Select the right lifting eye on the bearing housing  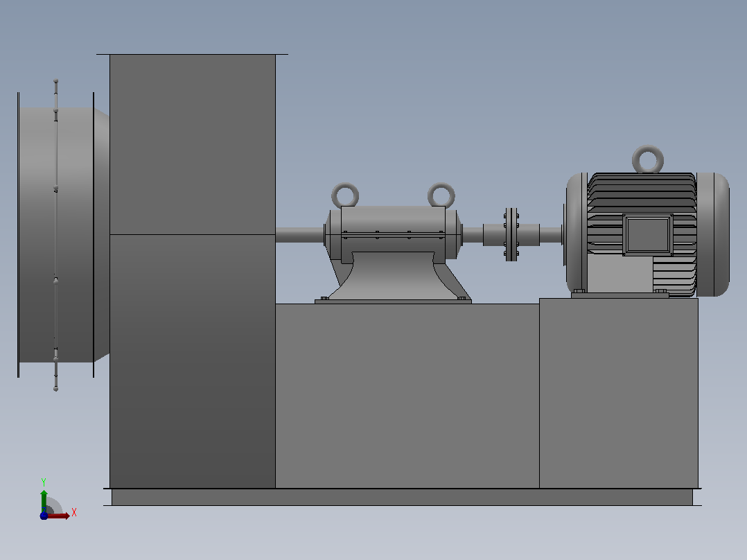click(x=441, y=195)
